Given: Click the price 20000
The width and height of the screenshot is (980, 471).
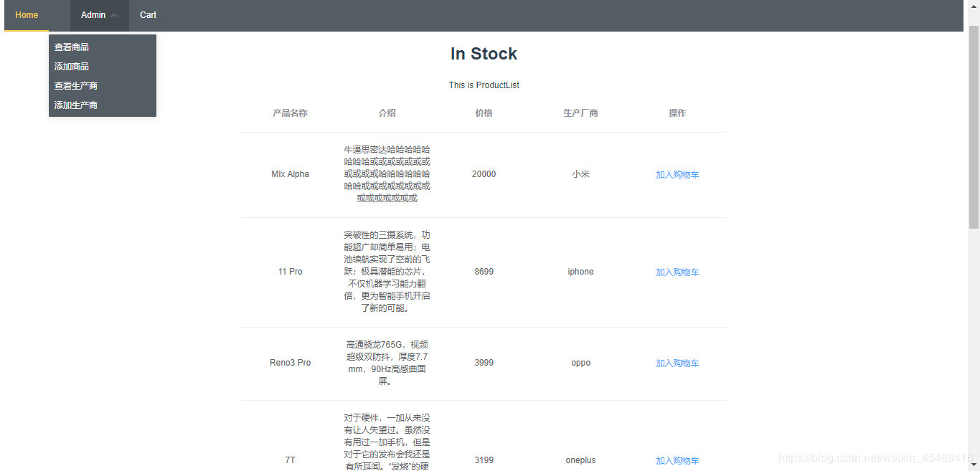Looking at the screenshot, I should pyautogui.click(x=484, y=174).
